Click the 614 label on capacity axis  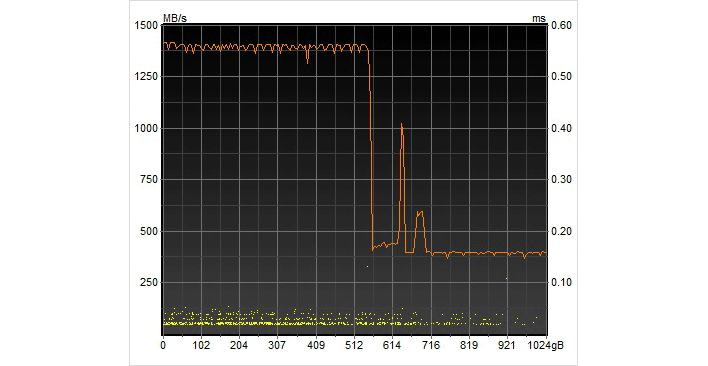click(x=392, y=346)
